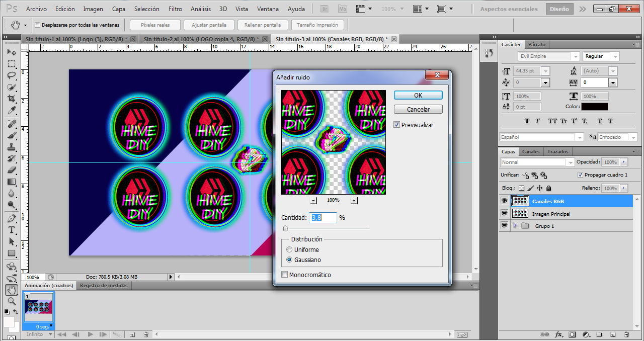Select the Quick Selection tool
Image resolution: width=644 pixels, height=341 pixels.
pyautogui.click(x=12, y=87)
